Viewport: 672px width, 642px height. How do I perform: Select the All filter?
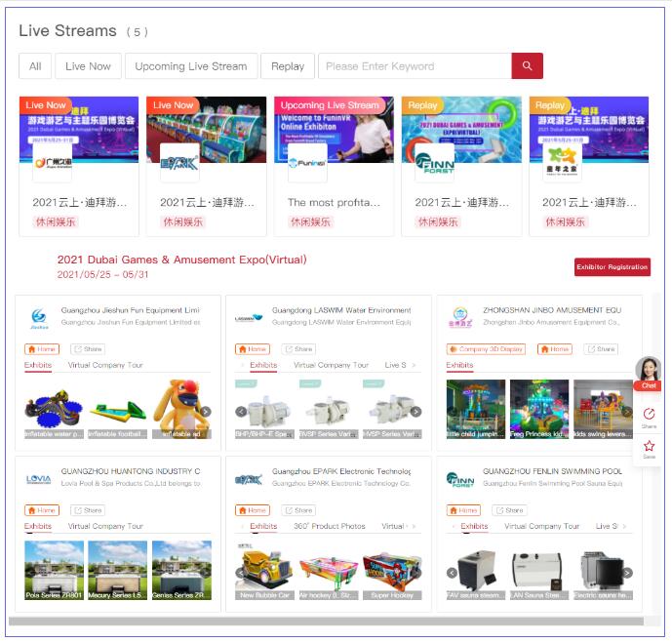(x=35, y=66)
